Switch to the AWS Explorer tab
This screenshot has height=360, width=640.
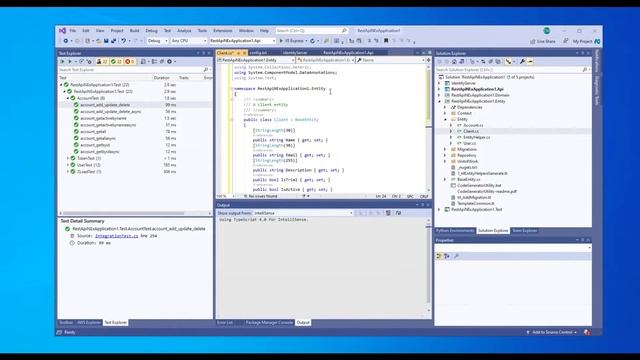pyautogui.click(x=89, y=322)
